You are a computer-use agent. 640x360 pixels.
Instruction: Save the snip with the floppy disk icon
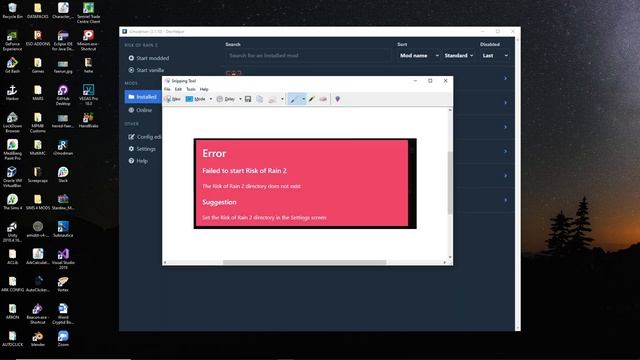pyautogui.click(x=248, y=99)
